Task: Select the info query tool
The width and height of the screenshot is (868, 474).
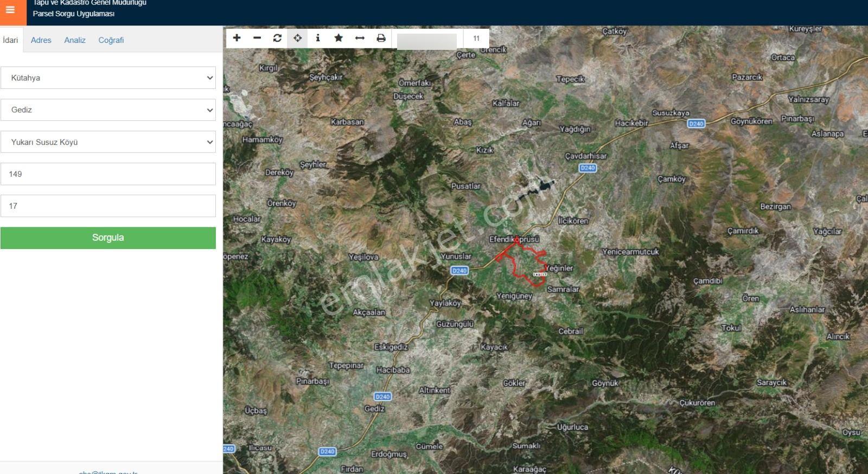Action: click(x=318, y=38)
